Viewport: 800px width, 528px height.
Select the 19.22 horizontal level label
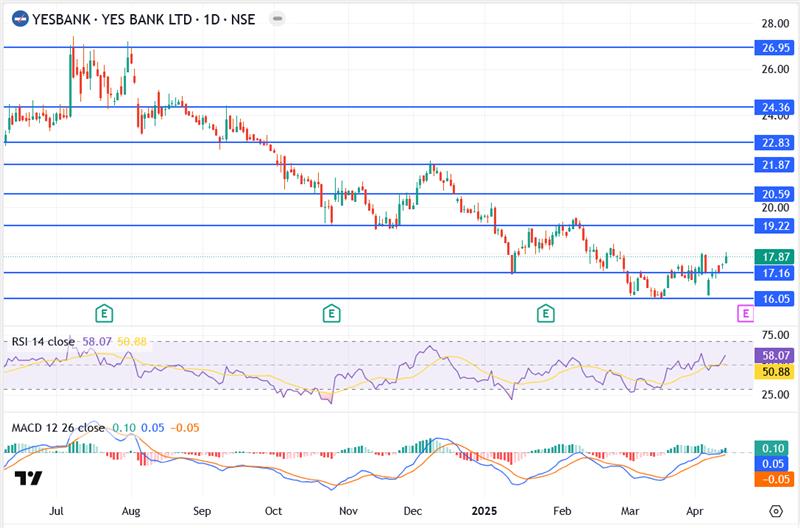[x=776, y=226]
